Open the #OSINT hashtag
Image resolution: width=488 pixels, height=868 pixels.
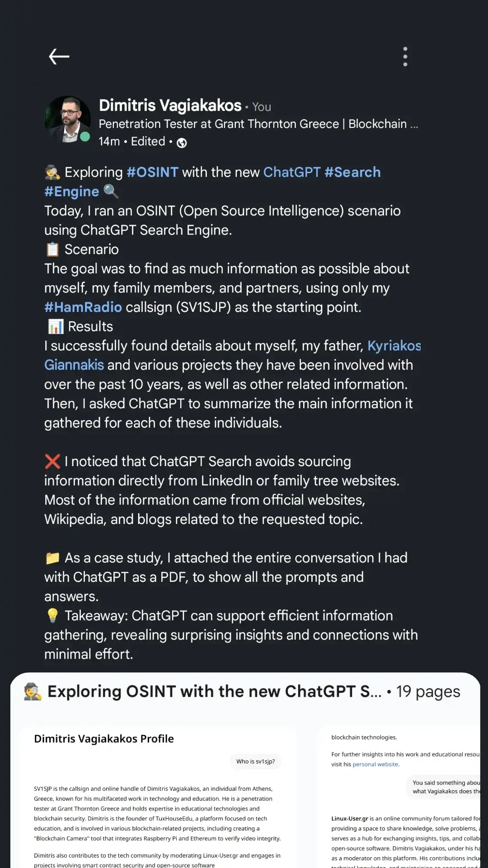pos(152,172)
